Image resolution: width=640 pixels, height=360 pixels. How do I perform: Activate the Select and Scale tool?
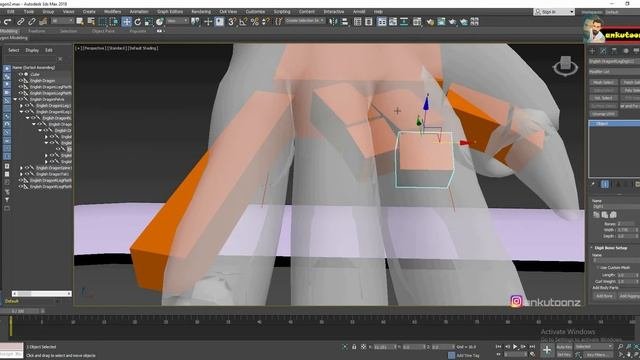[149, 22]
